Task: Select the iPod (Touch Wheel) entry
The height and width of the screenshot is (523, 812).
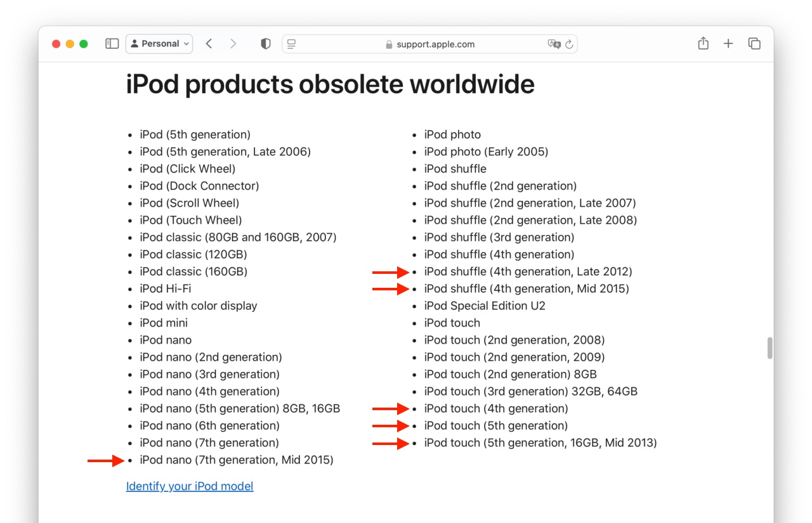Action: pyautogui.click(x=191, y=220)
